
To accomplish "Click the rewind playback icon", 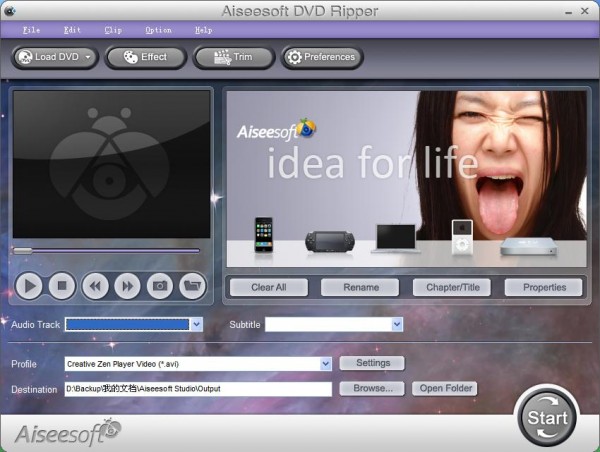I will (95, 286).
